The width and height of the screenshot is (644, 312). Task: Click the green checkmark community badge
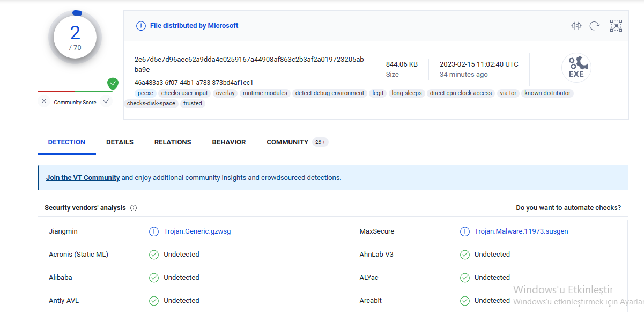113,83
